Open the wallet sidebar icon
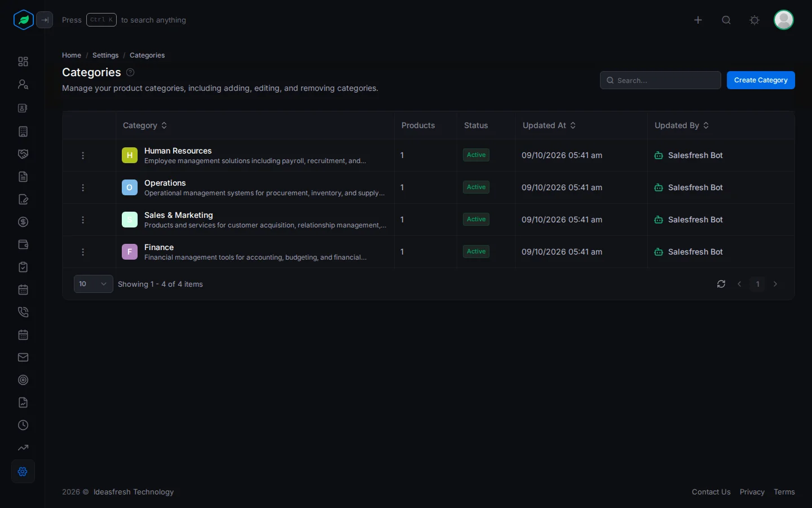Image resolution: width=812 pixels, height=508 pixels. coord(23,244)
